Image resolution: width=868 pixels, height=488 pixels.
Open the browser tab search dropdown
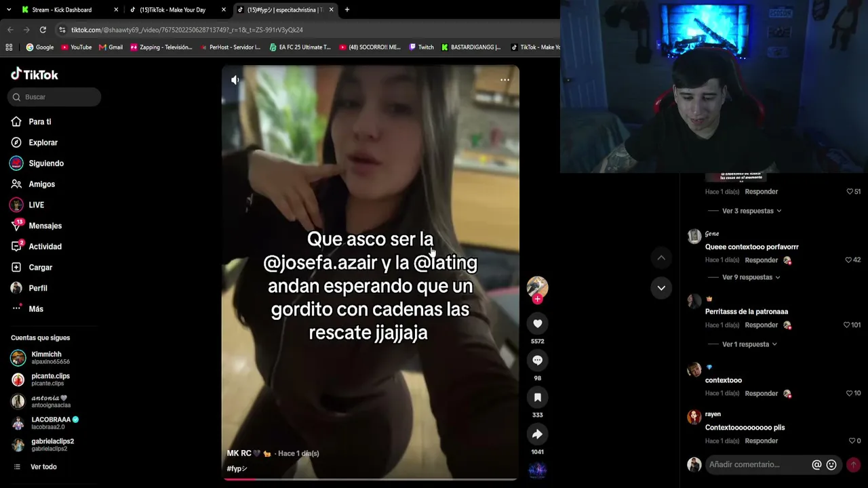tap(9, 10)
